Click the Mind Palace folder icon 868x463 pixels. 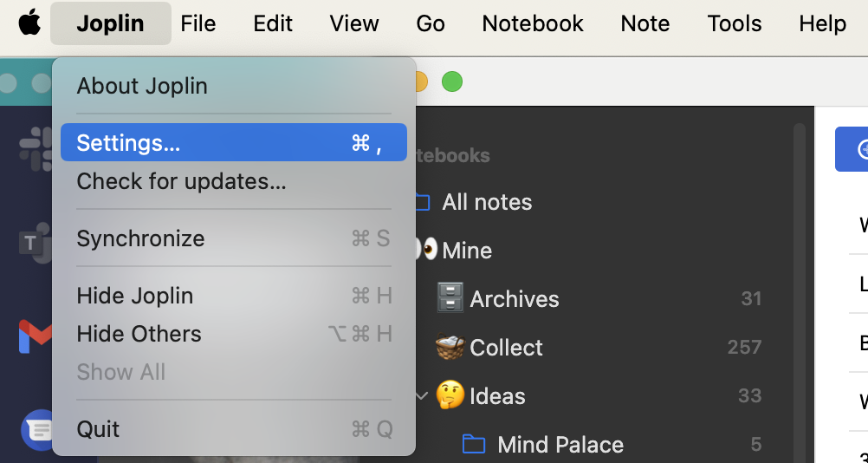tap(474, 445)
